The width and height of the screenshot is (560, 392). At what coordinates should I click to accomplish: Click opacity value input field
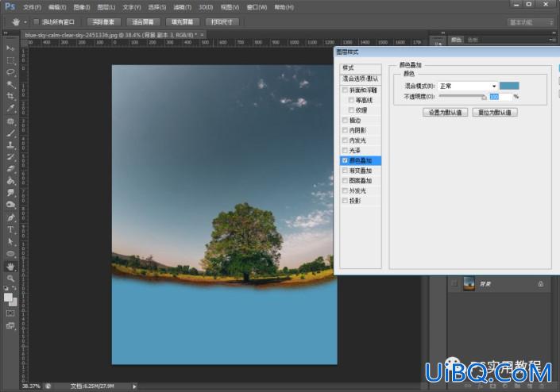[500, 97]
